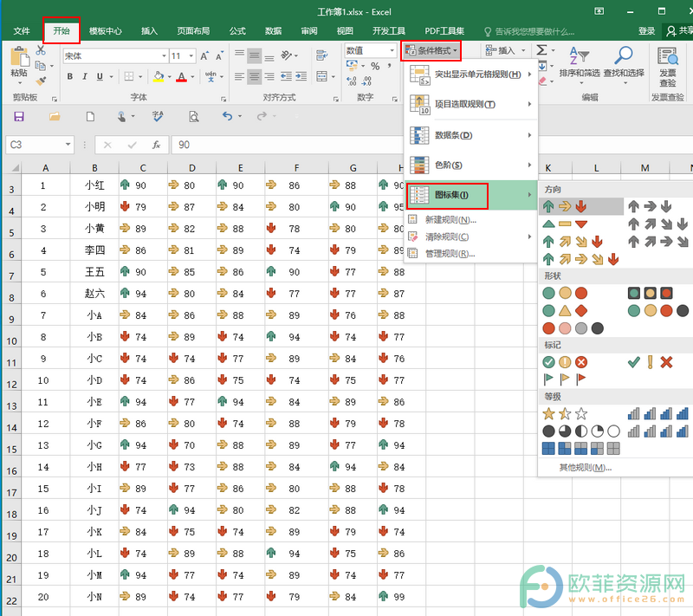The height and width of the screenshot is (616, 693).
Task: Open the 条件格式 conditional formatting dropdown
Action: click(431, 50)
